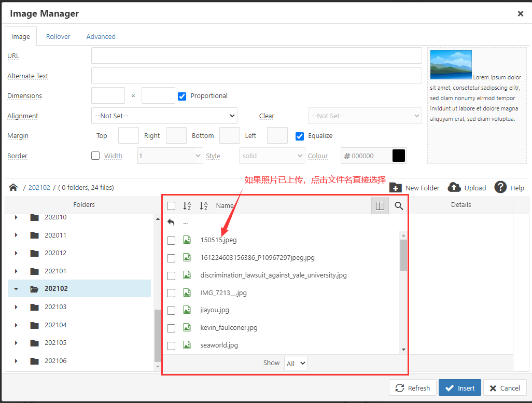Toggle the Equalize margin checkbox

click(x=300, y=136)
